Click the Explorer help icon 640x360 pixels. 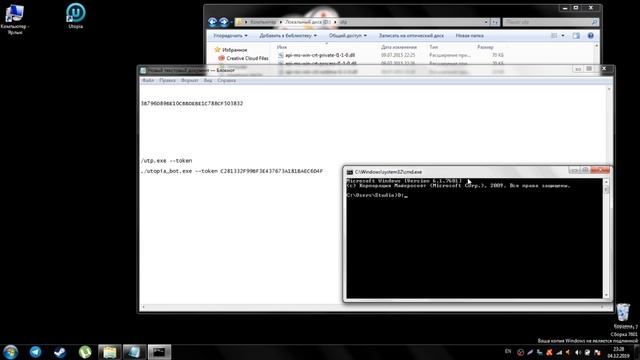(x=591, y=36)
